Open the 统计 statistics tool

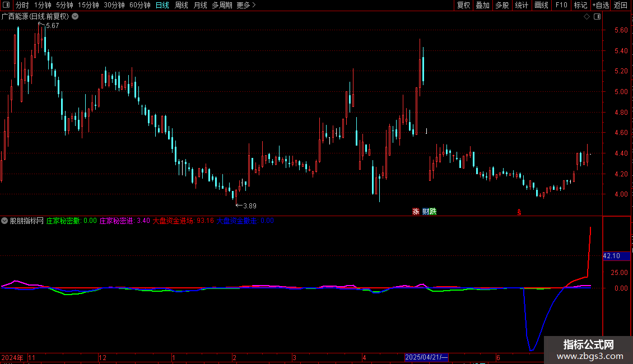pos(522,5)
